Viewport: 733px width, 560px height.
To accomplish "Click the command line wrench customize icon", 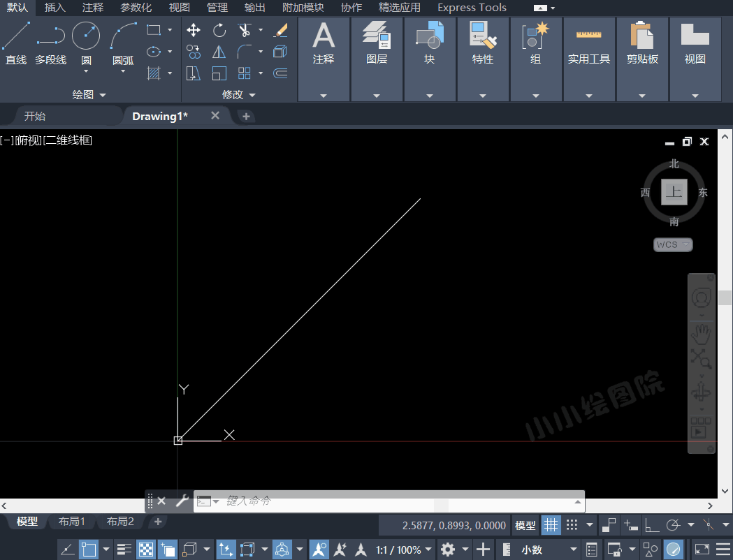I will point(182,501).
